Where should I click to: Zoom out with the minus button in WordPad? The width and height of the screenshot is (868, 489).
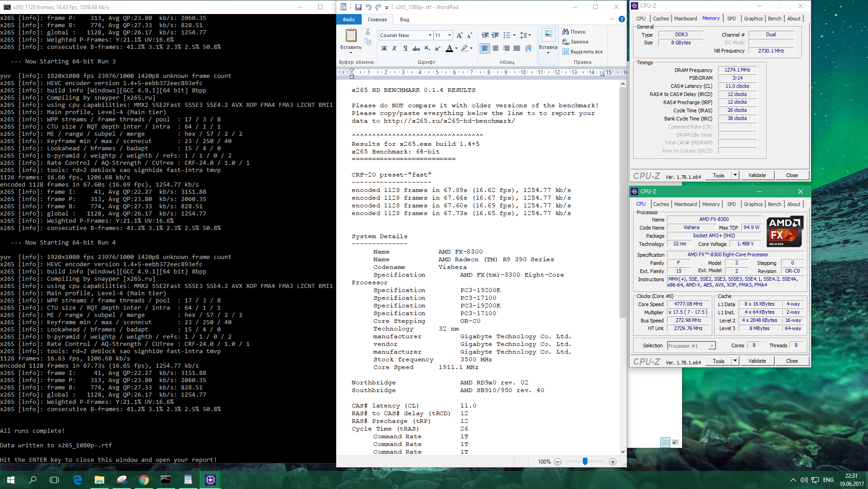coord(558,462)
